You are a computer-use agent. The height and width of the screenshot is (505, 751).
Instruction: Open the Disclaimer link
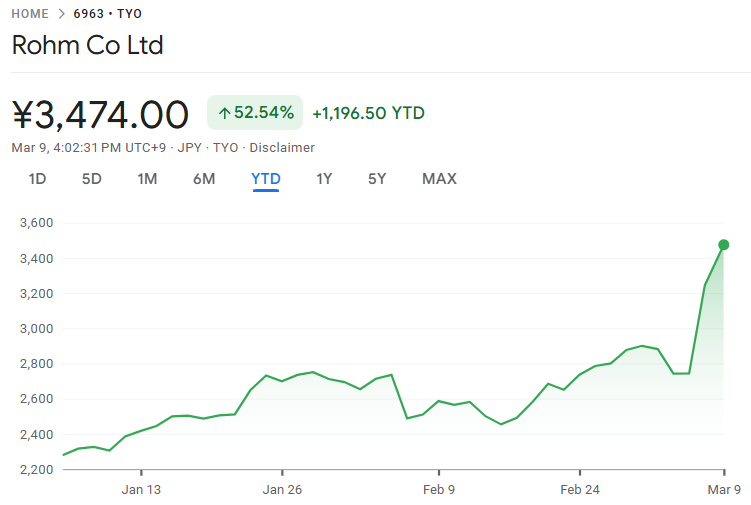pyautogui.click(x=282, y=148)
